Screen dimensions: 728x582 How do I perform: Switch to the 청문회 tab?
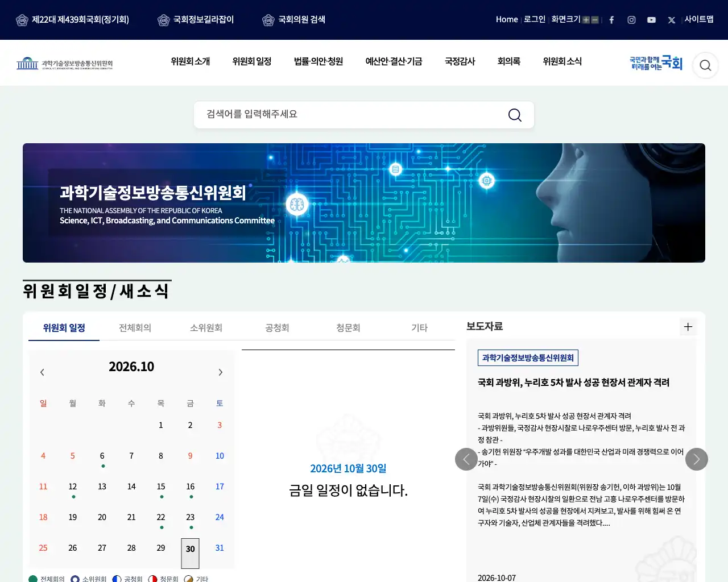click(349, 328)
